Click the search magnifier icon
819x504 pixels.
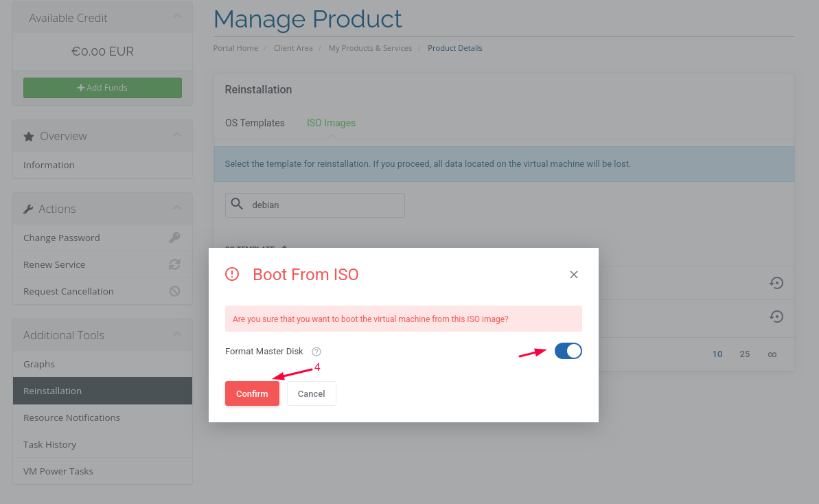[237, 205]
